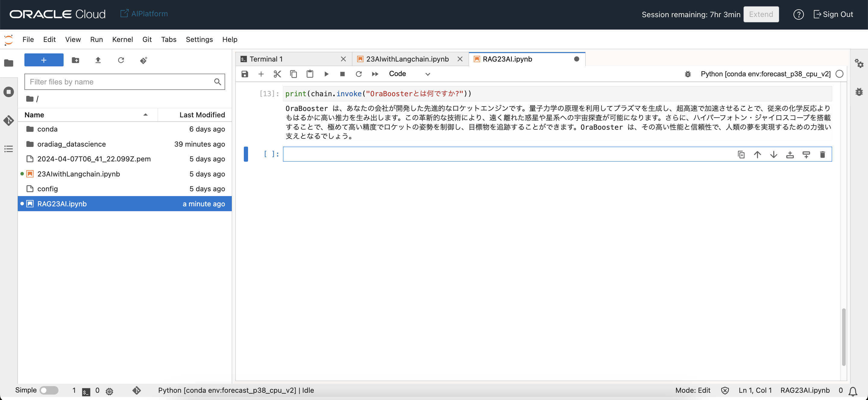Restart the kernel with the toolbar icon
This screenshot has height=400, width=868.
359,74
